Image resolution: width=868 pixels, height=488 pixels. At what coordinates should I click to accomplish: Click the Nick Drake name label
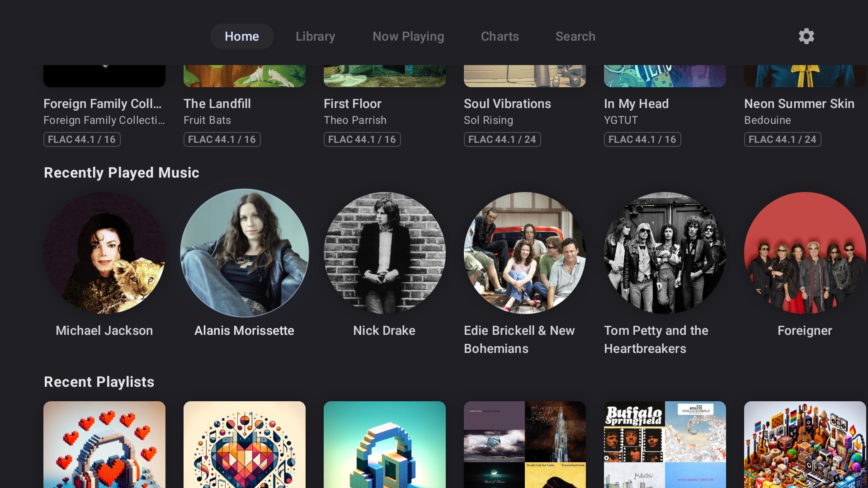coord(384,330)
